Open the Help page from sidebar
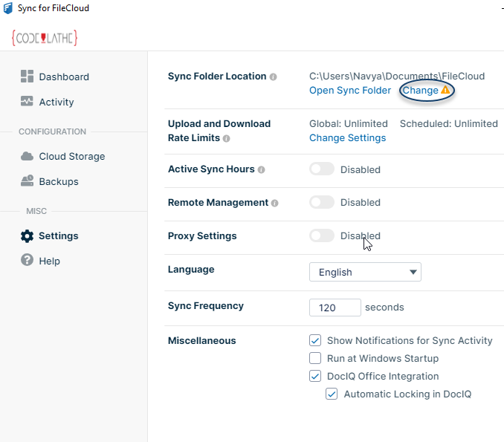 click(x=50, y=261)
